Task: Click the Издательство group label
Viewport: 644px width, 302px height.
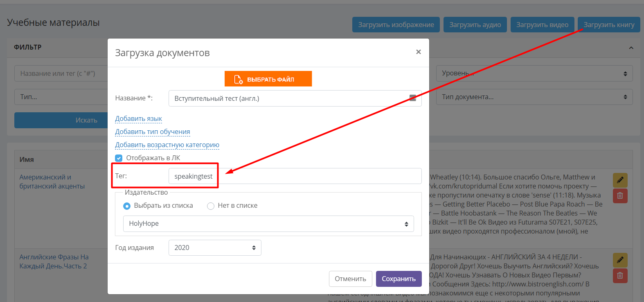Action: 146,192
